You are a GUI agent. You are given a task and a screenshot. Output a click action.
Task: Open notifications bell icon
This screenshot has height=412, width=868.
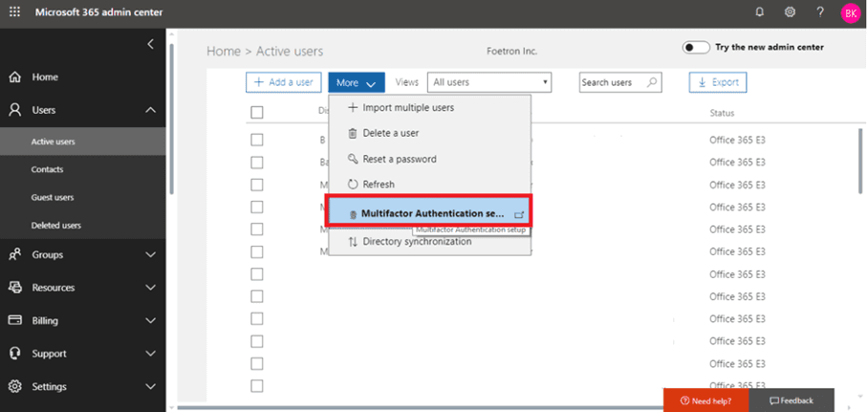coord(759,11)
